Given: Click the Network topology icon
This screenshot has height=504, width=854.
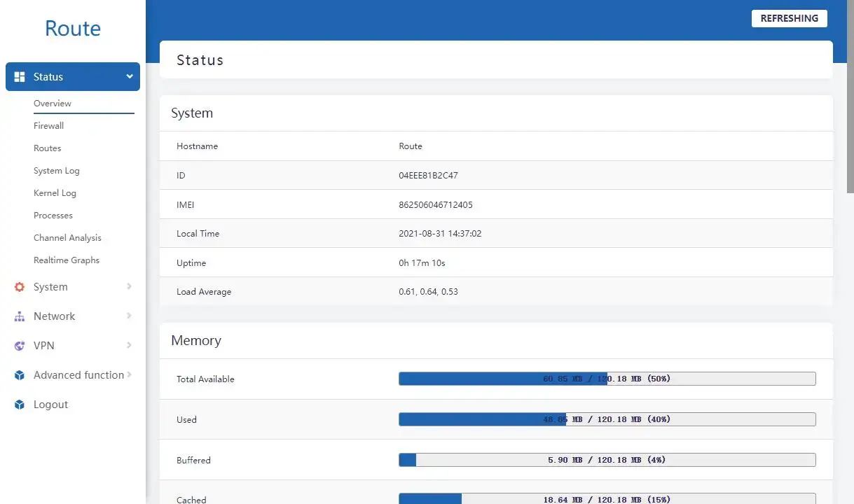Looking at the screenshot, I should (x=20, y=316).
